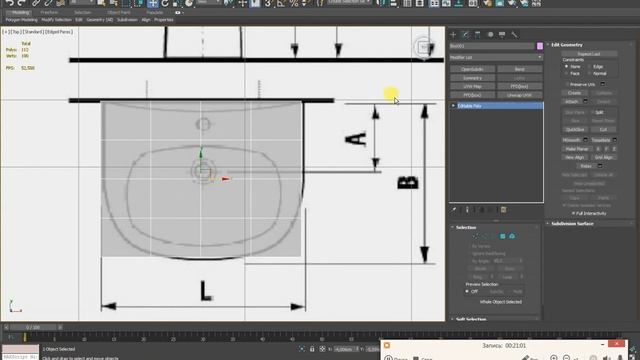The width and height of the screenshot is (640, 360).
Task: Open Preserve UVs settings icon
Action: (x=603, y=84)
